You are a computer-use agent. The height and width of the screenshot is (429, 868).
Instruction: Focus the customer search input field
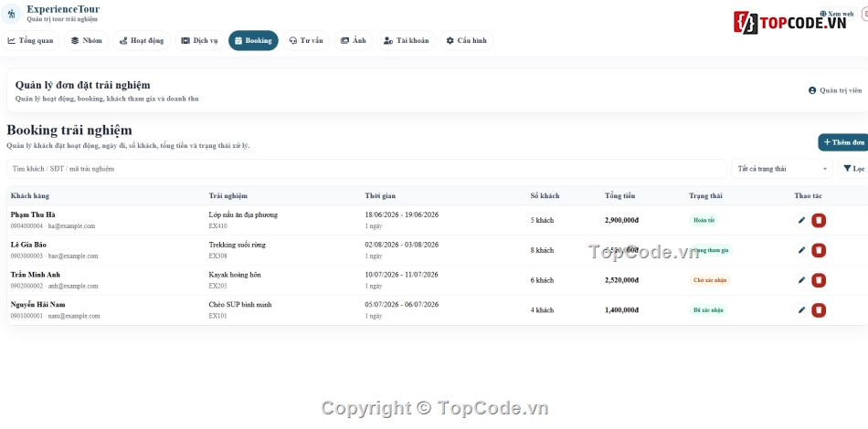click(x=366, y=169)
